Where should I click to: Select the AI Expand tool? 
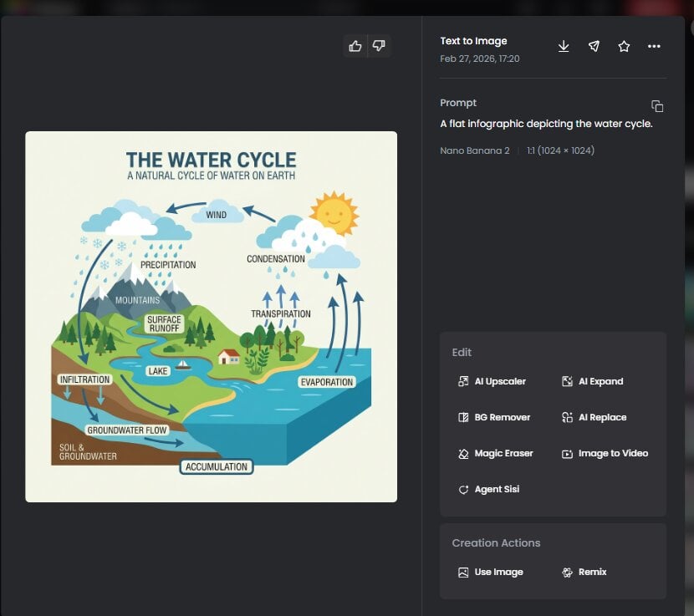tap(593, 381)
